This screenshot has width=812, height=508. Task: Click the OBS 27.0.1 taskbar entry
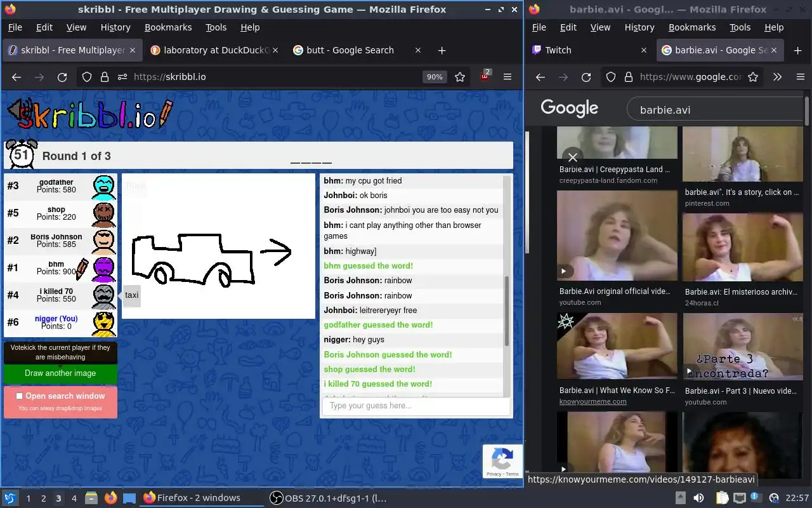point(328,498)
